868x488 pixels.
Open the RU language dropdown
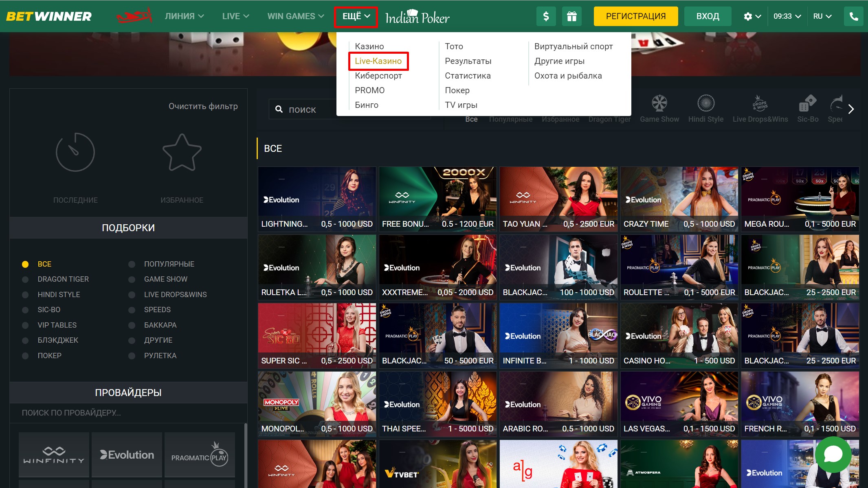[x=822, y=16]
